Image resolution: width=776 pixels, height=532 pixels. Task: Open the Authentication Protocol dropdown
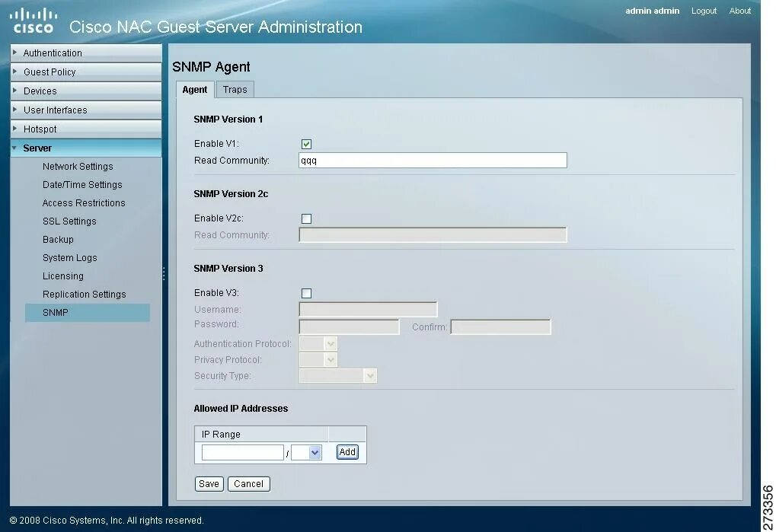point(318,343)
